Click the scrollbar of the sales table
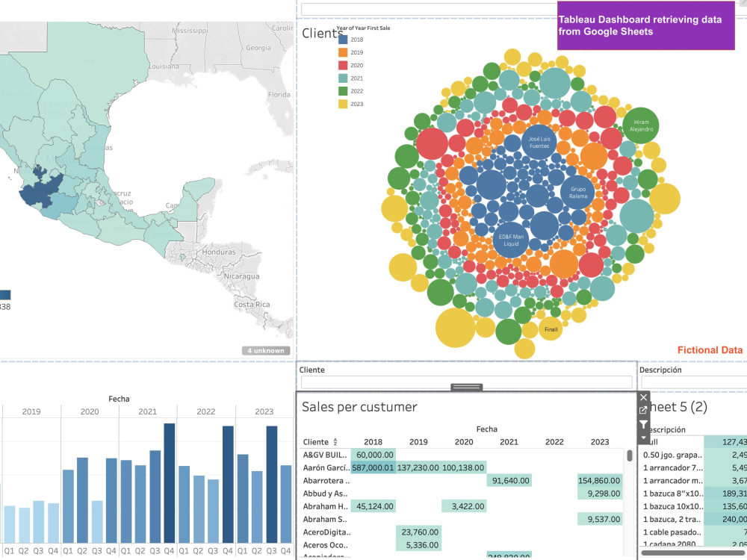The image size is (747, 560). tap(630, 455)
